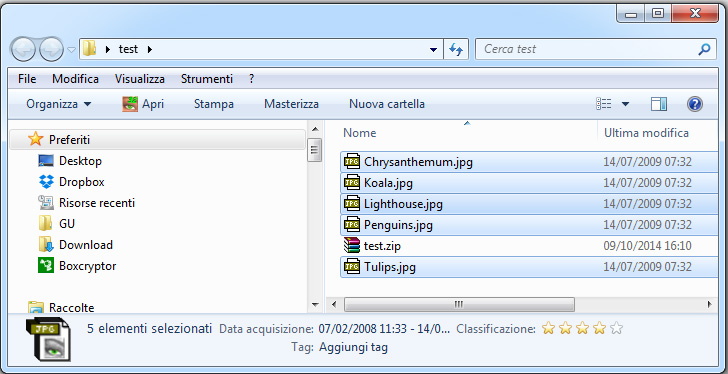The width and height of the screenshot is (728, 374).
Task: Open the Organizza dropdown menu
Action: click(x=58, y=104)
